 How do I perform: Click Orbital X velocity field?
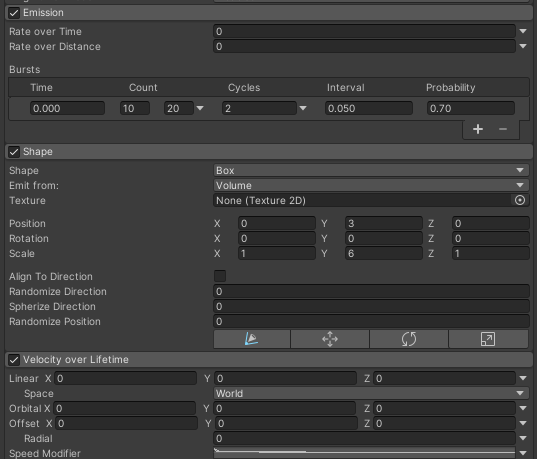click(x=125, y=408)
